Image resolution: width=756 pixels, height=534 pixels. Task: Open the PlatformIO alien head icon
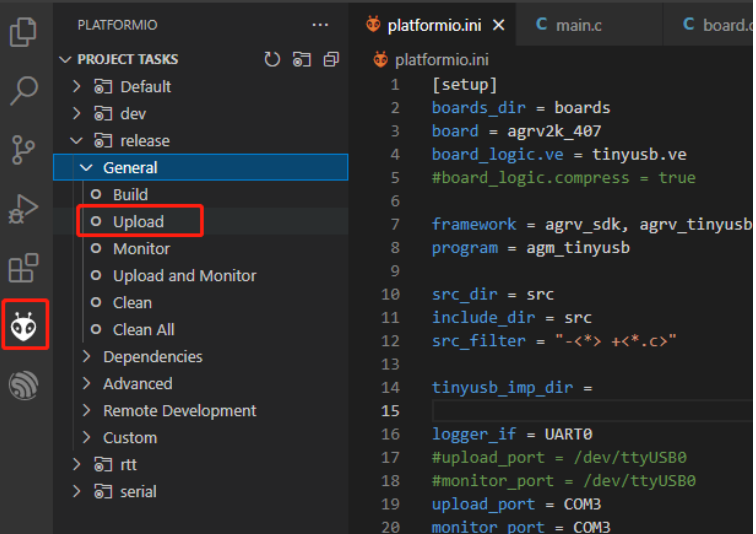tap(24, 326)
